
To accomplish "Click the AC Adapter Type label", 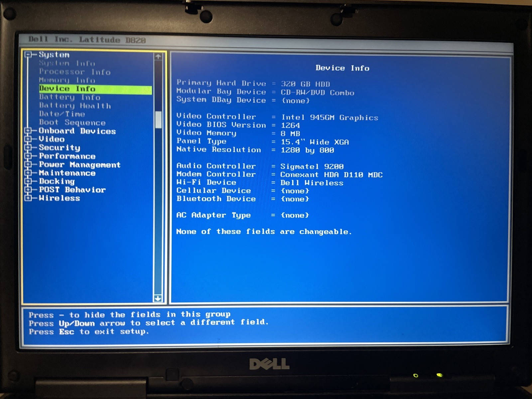I will (213, 215).
